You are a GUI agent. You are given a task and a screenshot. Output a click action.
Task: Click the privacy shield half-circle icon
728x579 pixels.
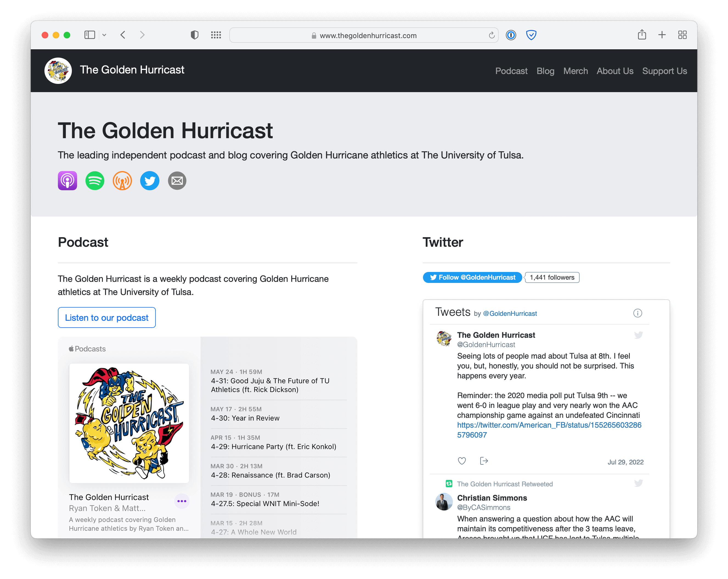tap(194, 35)
